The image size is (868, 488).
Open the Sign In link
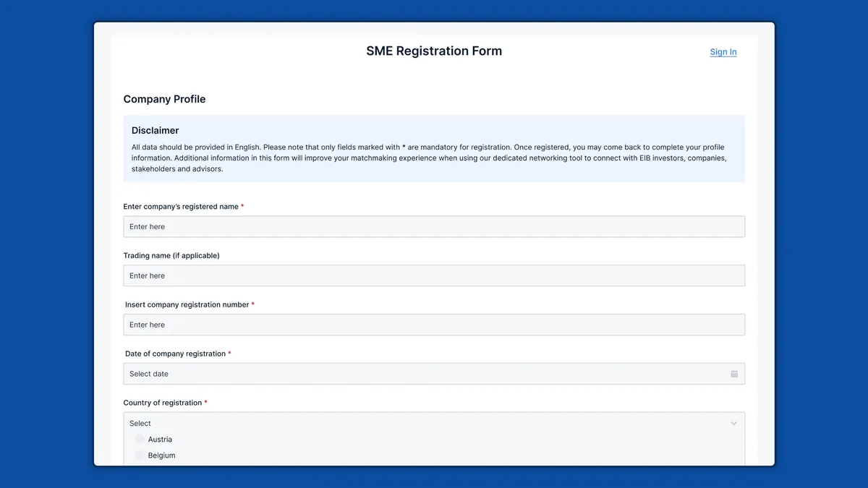(x=723, y=52)
